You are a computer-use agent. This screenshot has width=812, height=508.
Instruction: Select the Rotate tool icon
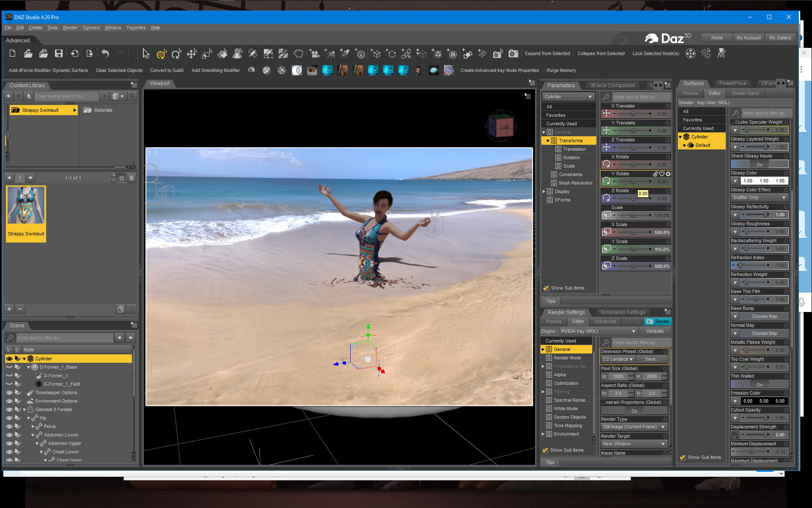click(x=176, y=54)
